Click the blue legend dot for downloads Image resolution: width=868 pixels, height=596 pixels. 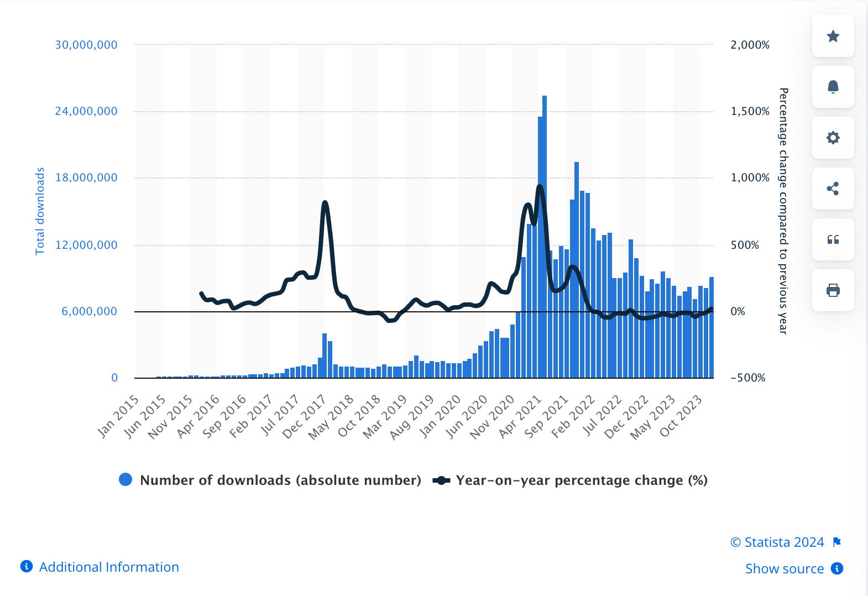[126, 479]
